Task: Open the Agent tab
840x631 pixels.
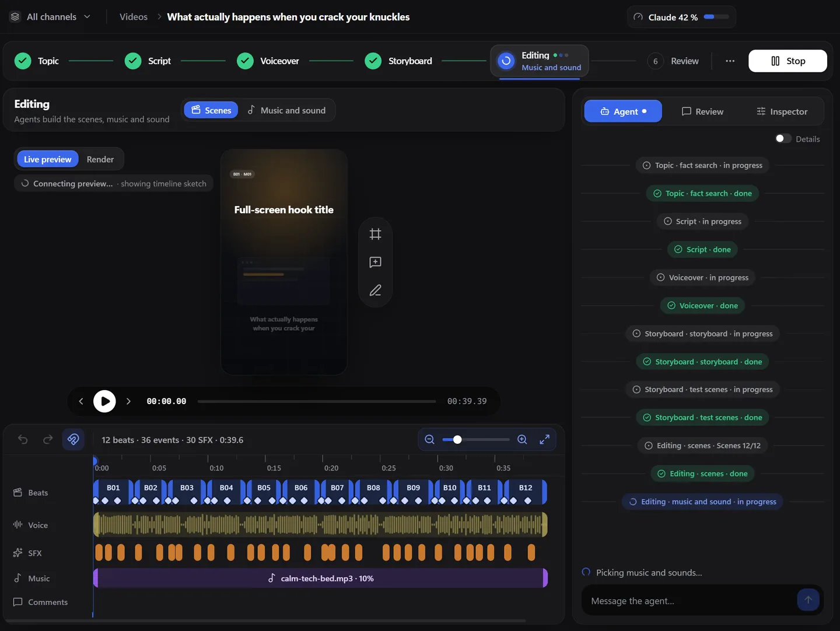Action: point(623,111)
